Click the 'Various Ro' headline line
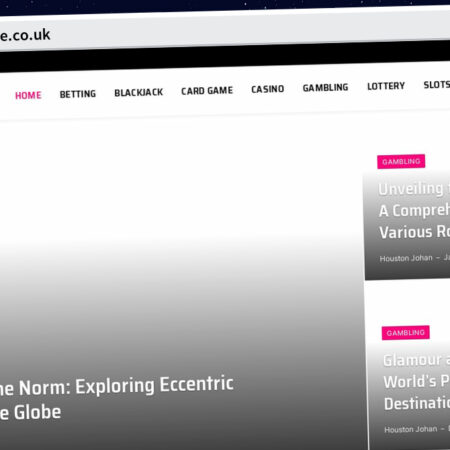Image resolution: width=450 pixels, height=450 pixels. tap(414, 232)
